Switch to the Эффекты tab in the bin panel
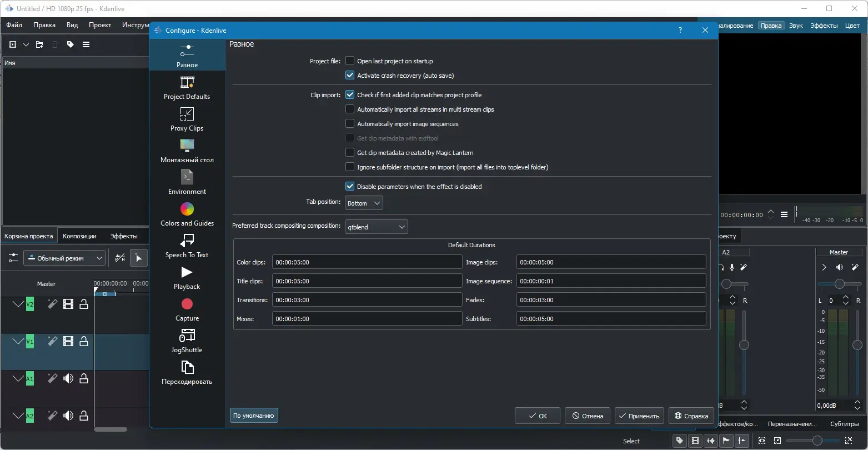The image size is (868, 450). [123, 236]
